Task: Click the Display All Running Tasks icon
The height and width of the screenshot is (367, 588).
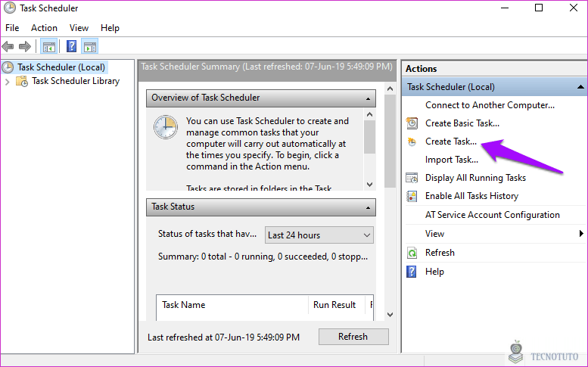Action: pyautogui.click(x=412, y=178)
